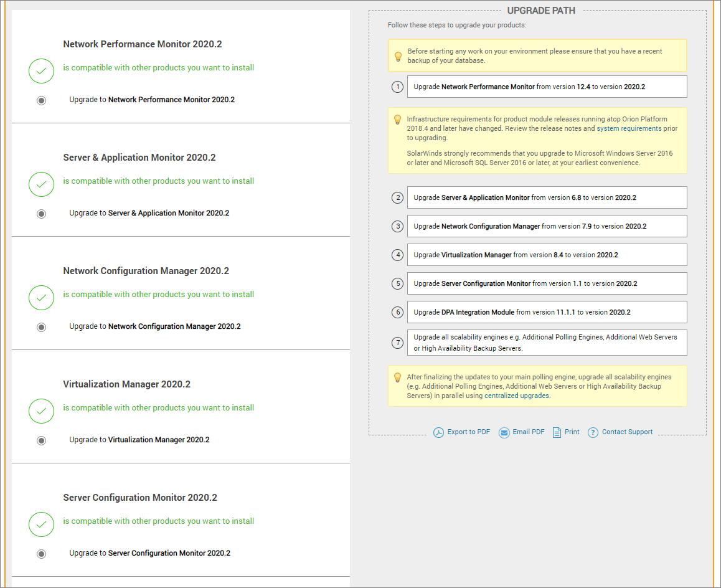
Task: Click the Email PDF envelope icon
Action: pyautogui.click(x=504, y=432)
